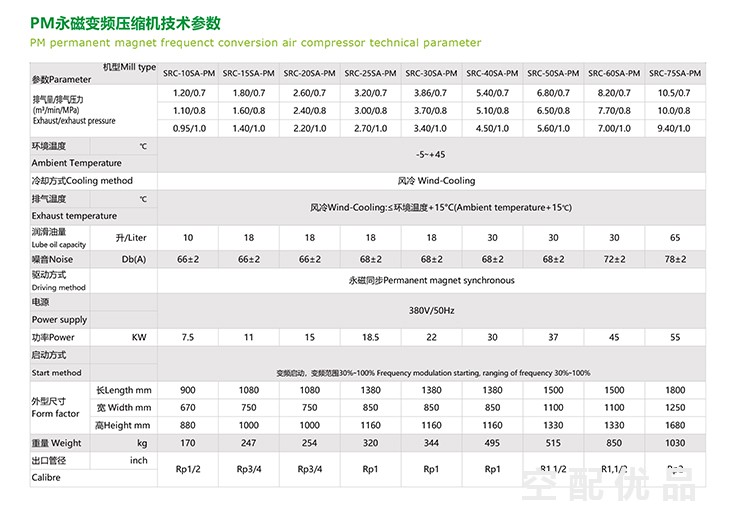Viewport: 735px width, 519px height.
Task: Select the exhaust value 7.70/0.8
Action: pyautogui.click(x=614, y=111)
